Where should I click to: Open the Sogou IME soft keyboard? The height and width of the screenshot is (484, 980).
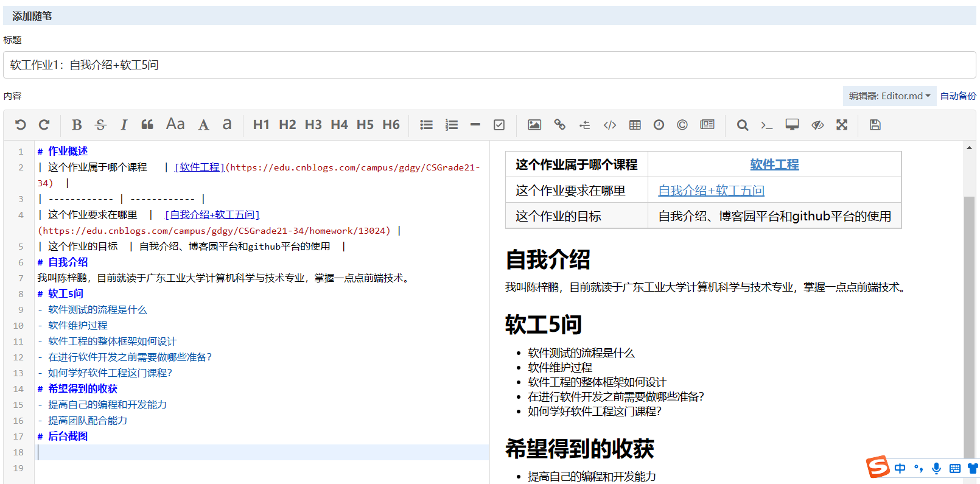(x=955, y=468)
